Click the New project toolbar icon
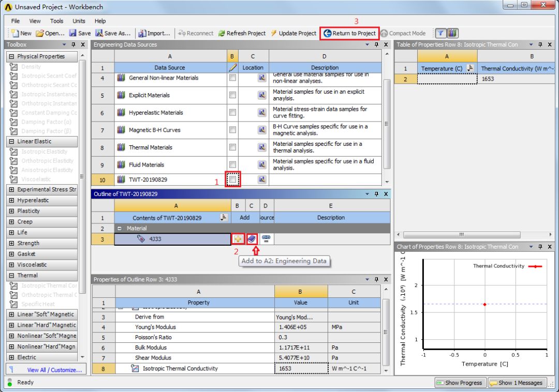The width and height of the screenshot is (559, 392). (x=15, y=33)
